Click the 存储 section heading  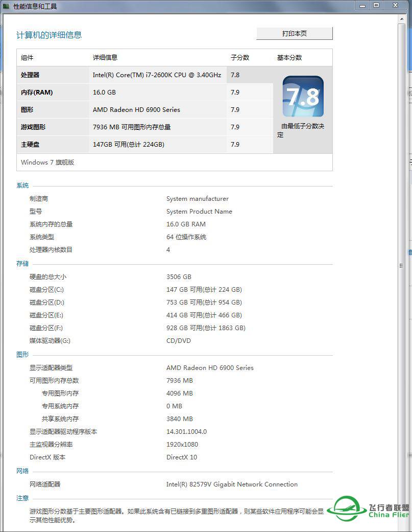coord(22,264)
